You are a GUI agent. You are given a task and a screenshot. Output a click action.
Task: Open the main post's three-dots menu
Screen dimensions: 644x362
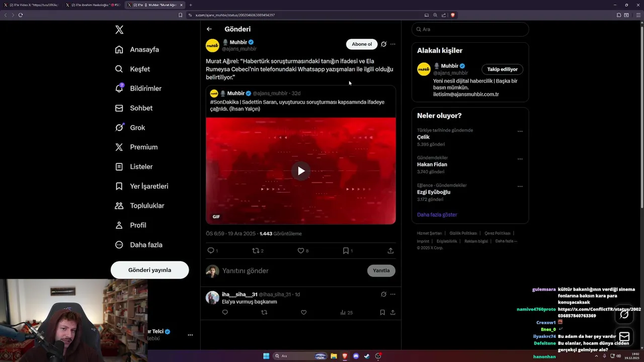point(393,44)
